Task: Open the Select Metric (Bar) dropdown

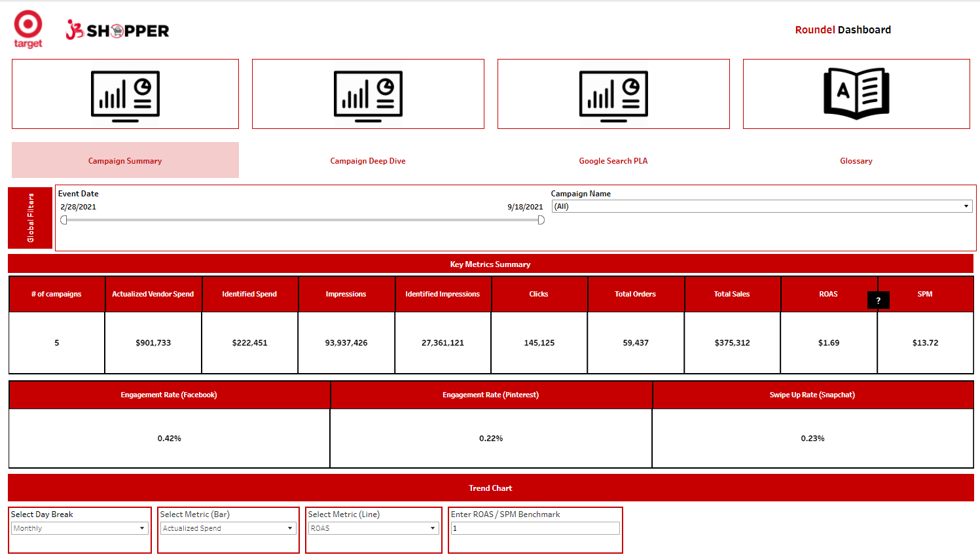Action: click(x=228, y=528)
